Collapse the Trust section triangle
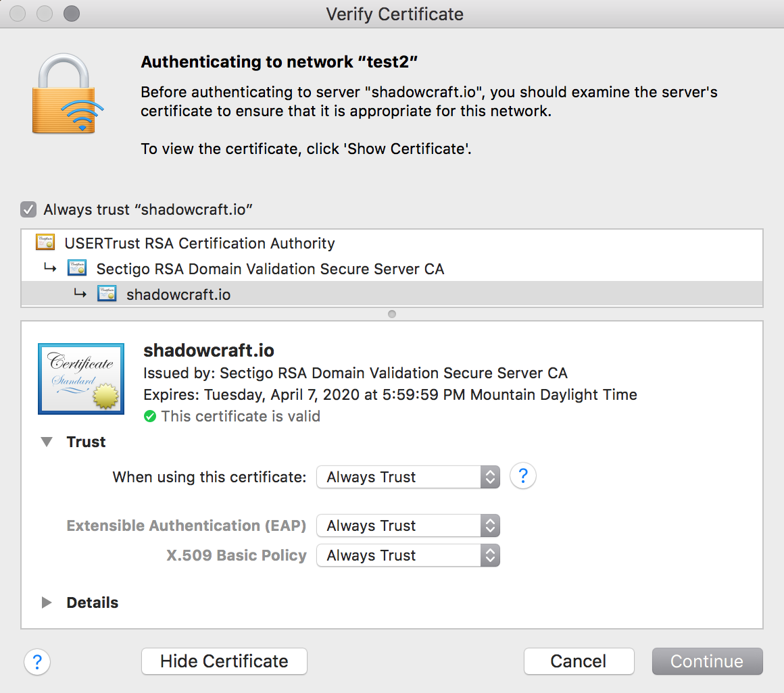784x693 pixels. pos(47,442)
